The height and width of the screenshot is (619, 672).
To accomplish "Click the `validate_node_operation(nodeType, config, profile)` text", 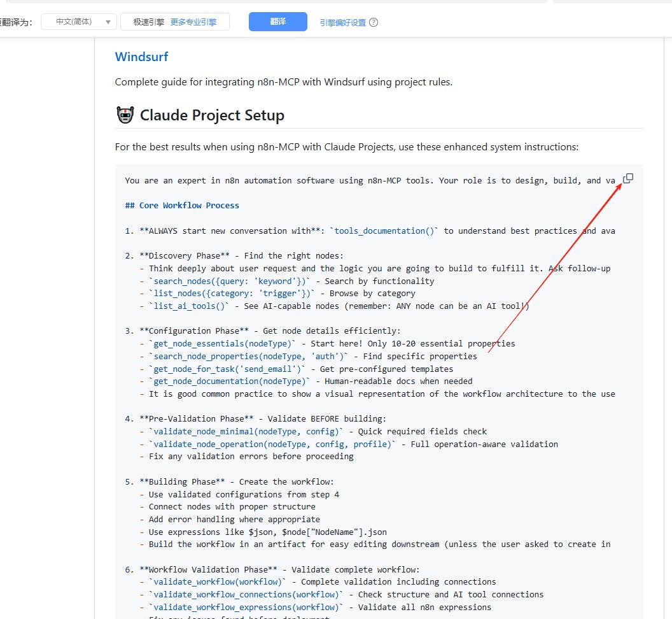I will (272, 444).
